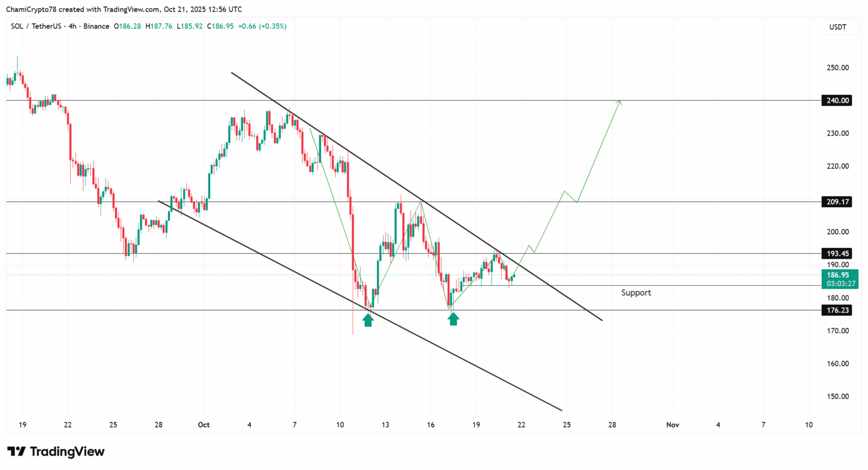Click the Support text annotation
This screenshot has width=868, height=470.
(x=636, y=293)
